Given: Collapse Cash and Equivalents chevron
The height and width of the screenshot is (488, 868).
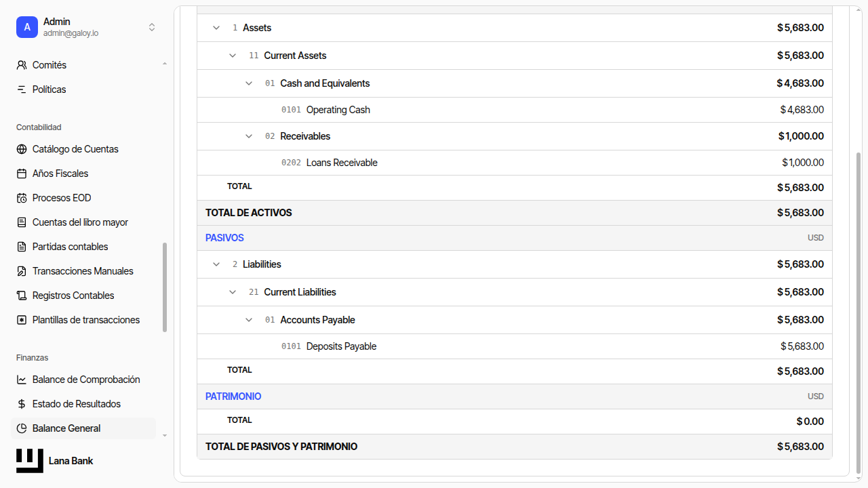Looking at the screenshot, I should 249,83.
